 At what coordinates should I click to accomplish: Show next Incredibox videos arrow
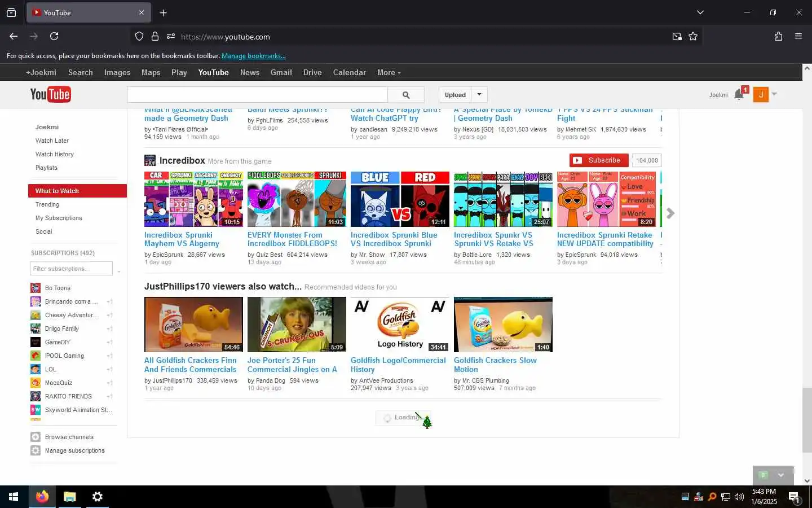click(x=670, y=213)
